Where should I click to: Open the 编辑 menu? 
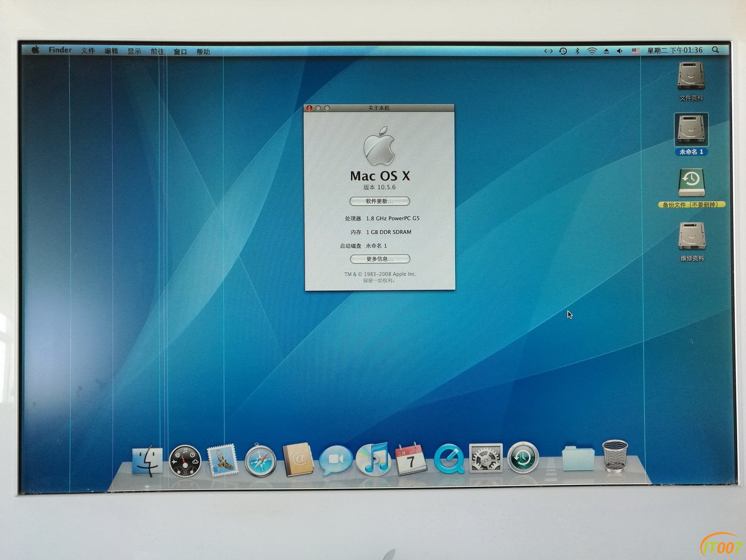point(111,51)
